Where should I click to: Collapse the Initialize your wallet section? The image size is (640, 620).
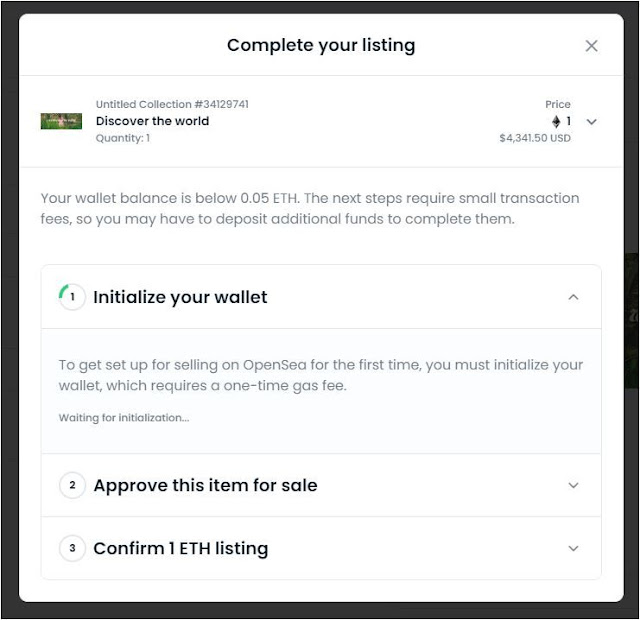tap(573, 297)
